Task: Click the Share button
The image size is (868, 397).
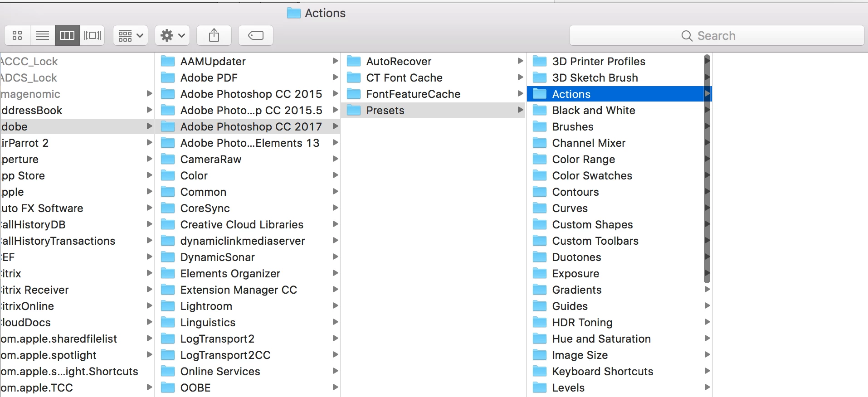Action: coord(214,35)
